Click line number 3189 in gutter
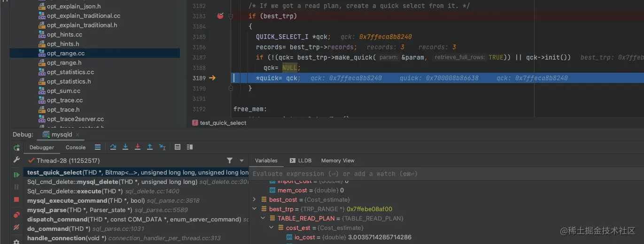The width and height of the screenshot is (644, 244). 199,78
